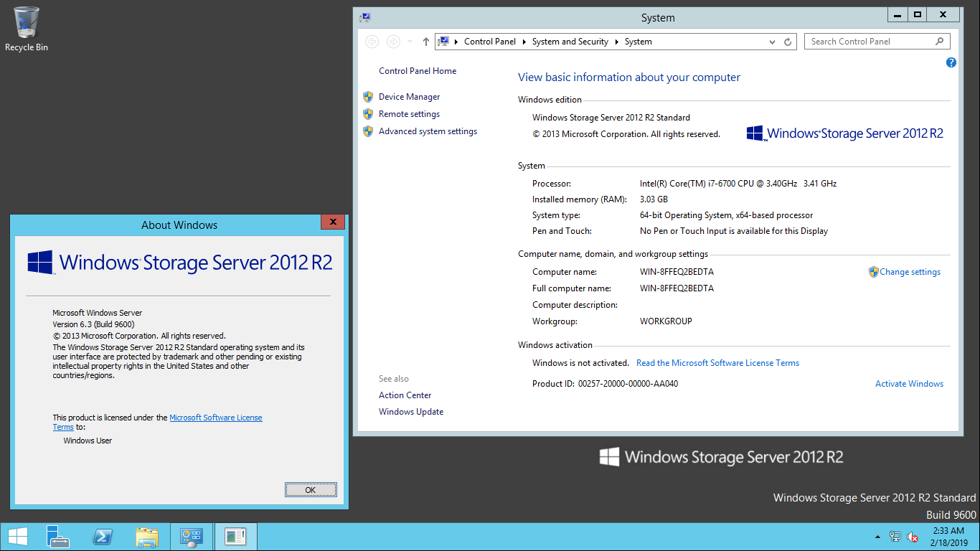980x551 pixels.
Task: Go up to System and Security
Action: click(x=425, y=42)
